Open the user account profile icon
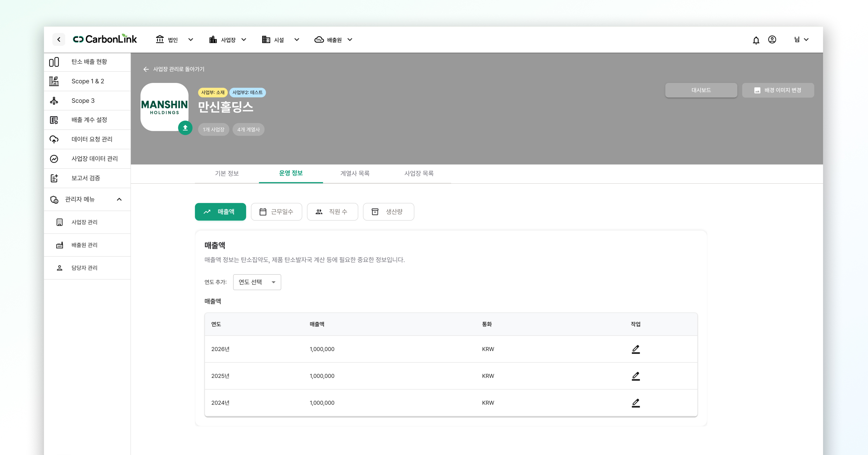868x455 pixels. pos(772,39)
